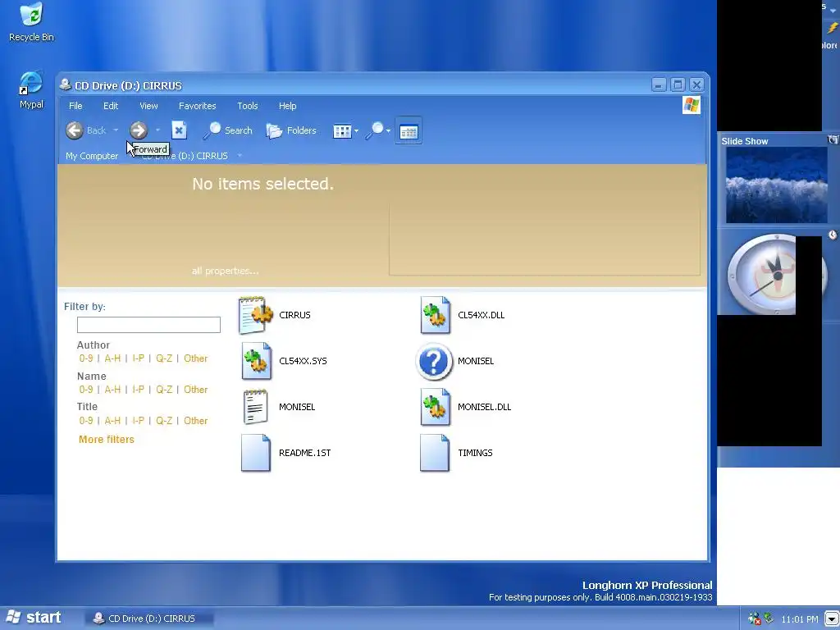Click the Windows flag logo in Explorer
The width and height of the screenshot is (840, 630).
(691, 105)
